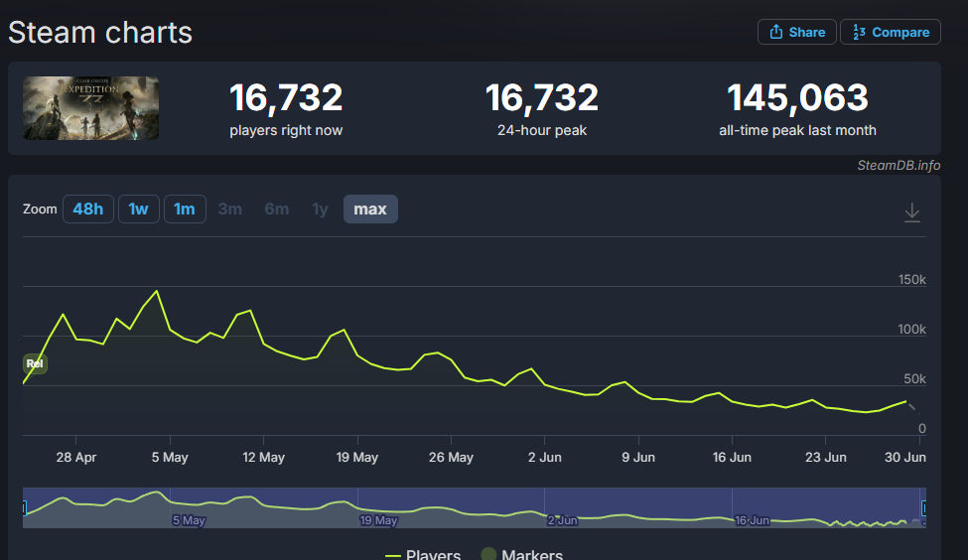Click the 16,732 players right now value
This screenshot has width=968, height=560.
pyautogui.click(x=286, y=97)
